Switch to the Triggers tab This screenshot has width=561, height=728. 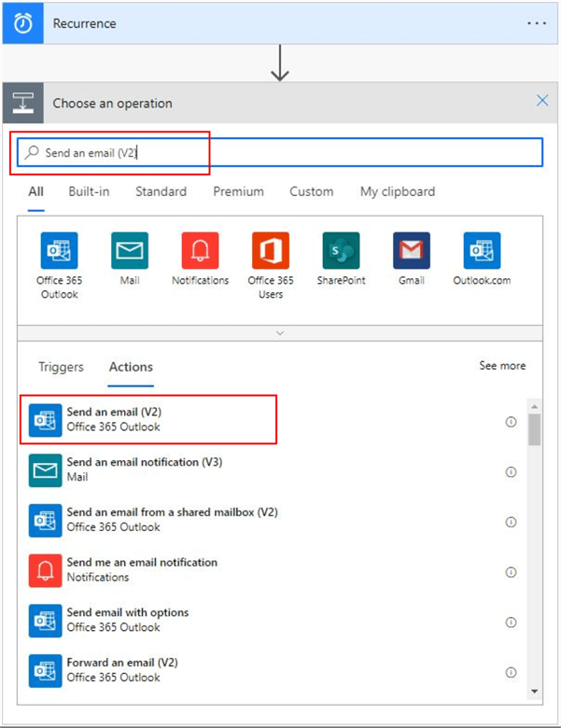(x=61, y=367)
